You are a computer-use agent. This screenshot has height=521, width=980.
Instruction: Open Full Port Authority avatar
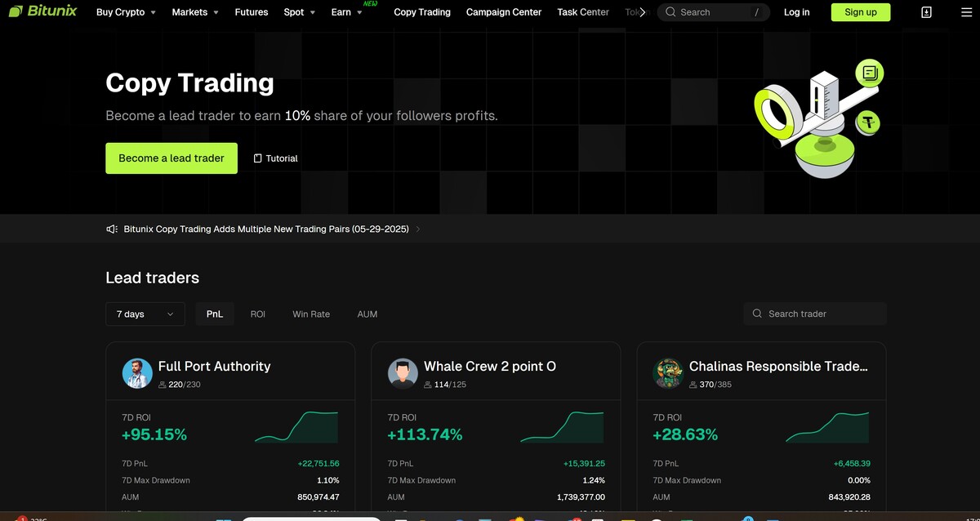pos(137,373)
